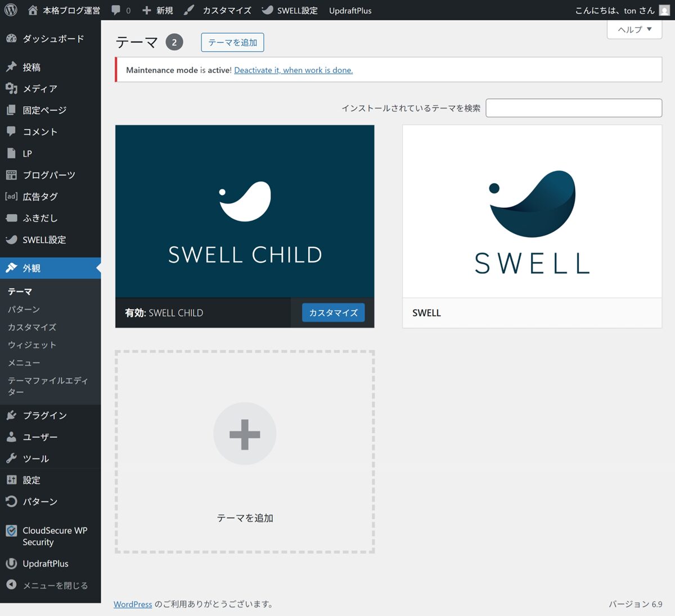Expand the ヘルプ dropdown tab
The width and height of the screenshot is (675, 616).
tap(634, 29)
